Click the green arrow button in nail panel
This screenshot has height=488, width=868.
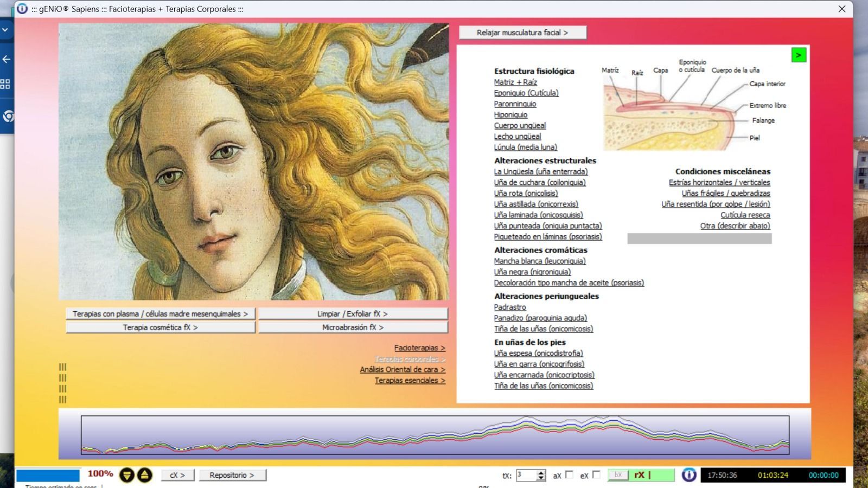(x=799, y=55)
